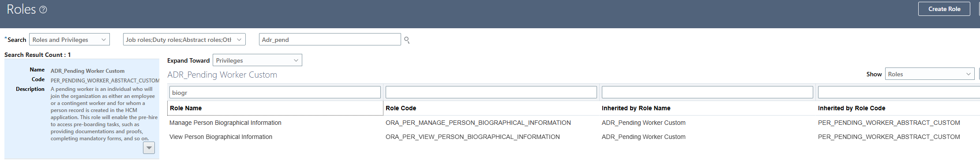980x161 pixels.
Task: Select the Manage Person Biographical Information row
Action: (x=574, y=123)
